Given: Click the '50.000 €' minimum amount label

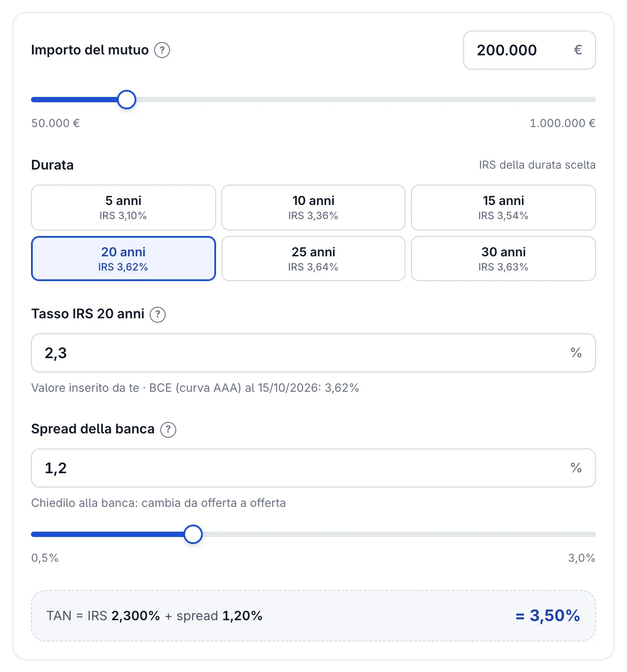Looking at the screenshot, I should (x=56, y=123).
